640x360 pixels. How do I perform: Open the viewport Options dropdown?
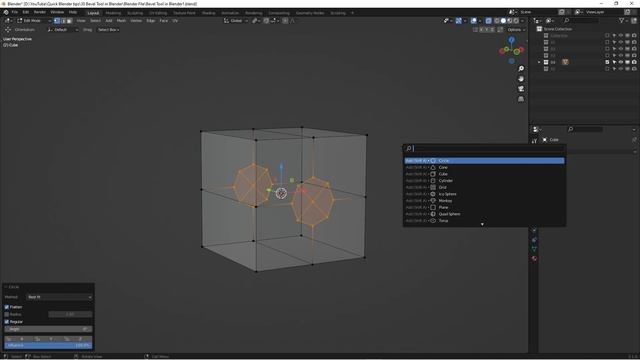click(516, 30)
